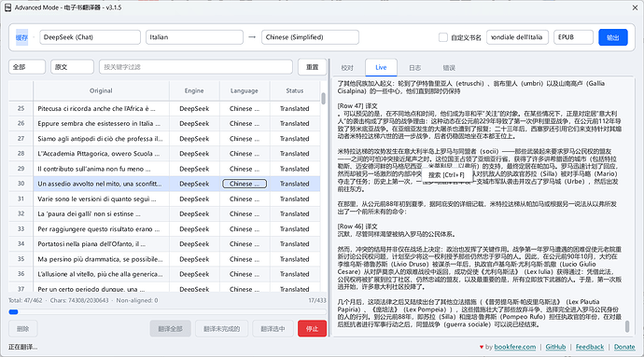Switch to the 校对 tab
The image size is (644, 357).
tap(347, 68)
